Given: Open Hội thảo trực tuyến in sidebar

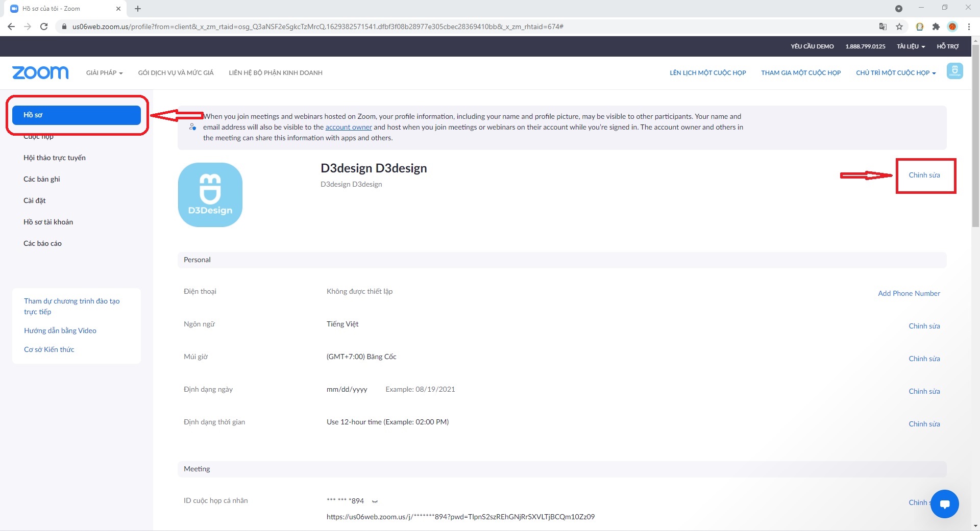Looking at the screenshot, I should click(55, 158).
